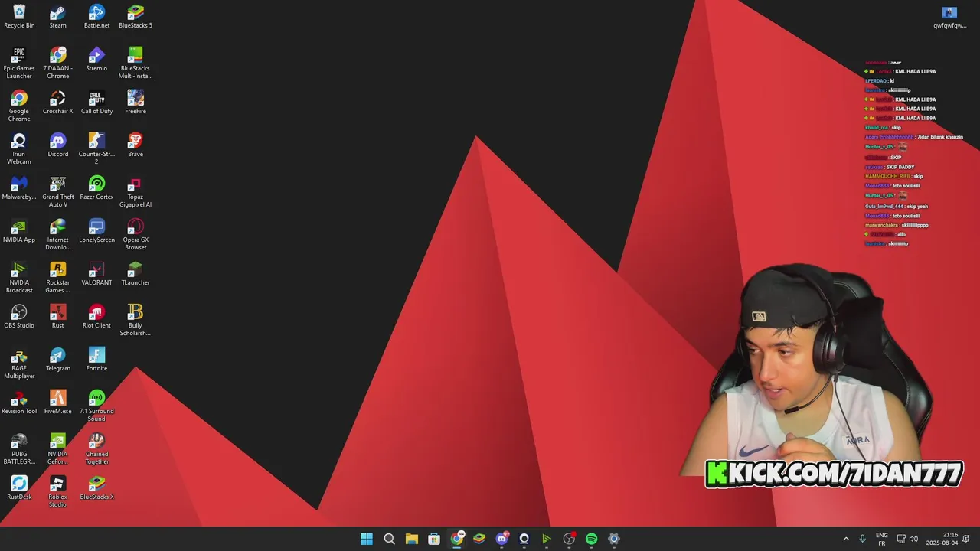
Task: Switch to Chrome in the taskbar
Action: [457, 539]
